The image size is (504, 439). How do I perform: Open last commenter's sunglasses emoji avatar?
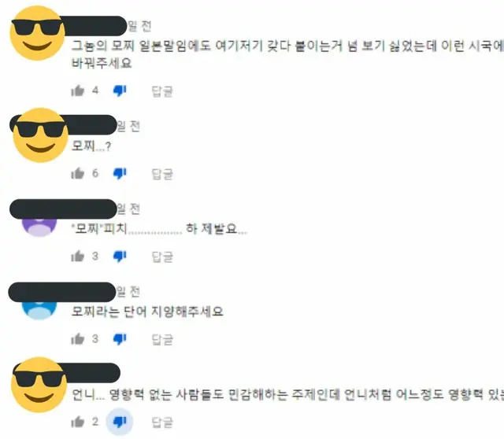39,385
